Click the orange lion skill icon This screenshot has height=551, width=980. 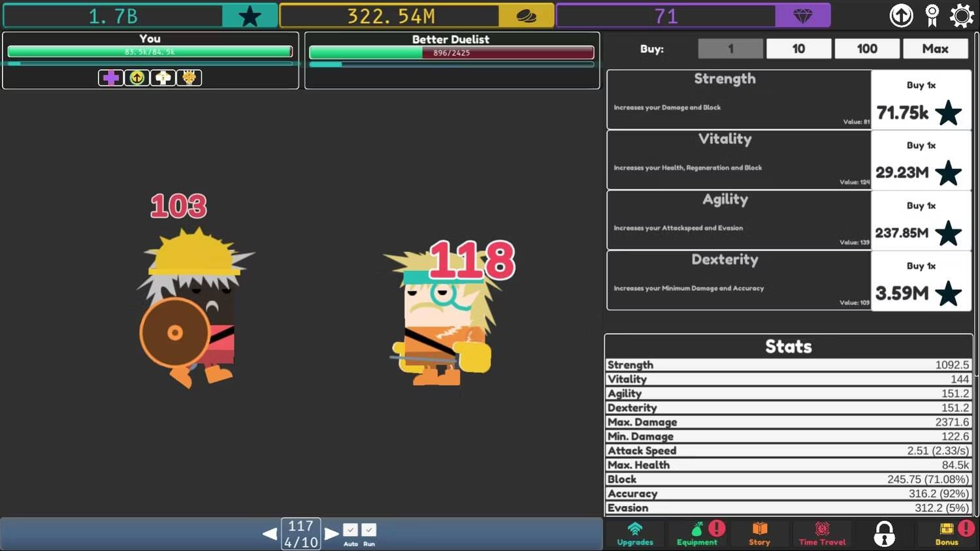click(x=189, y=78)
